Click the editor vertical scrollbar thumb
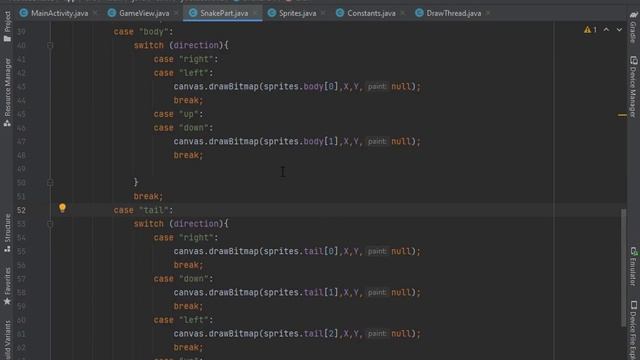Viewport: 640px width, 360px height. point(623,267)
